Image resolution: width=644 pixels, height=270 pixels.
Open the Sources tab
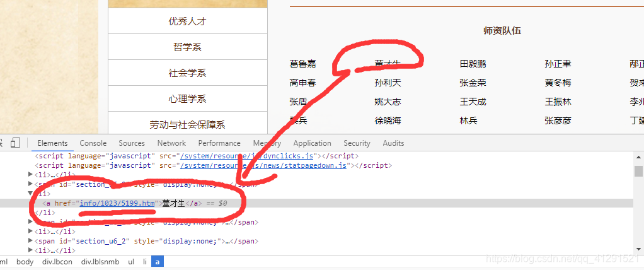pyautogui.click(x=132, y=143)
